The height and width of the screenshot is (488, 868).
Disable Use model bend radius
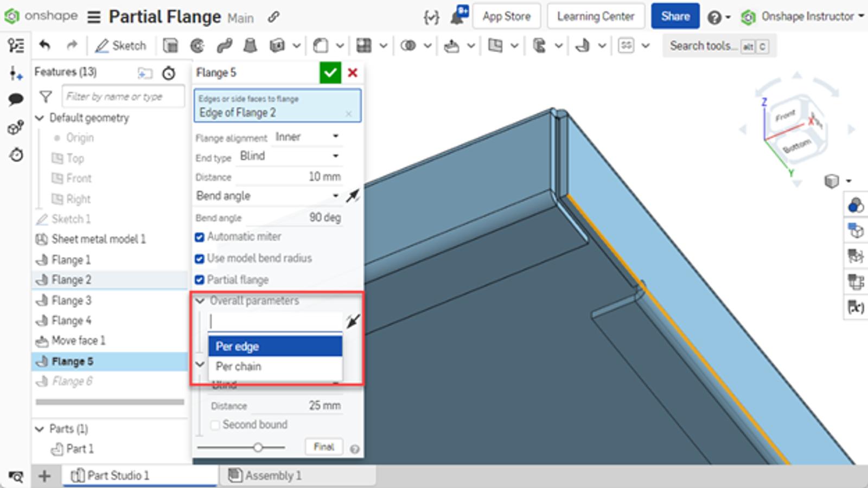click(x=200, y=259)
